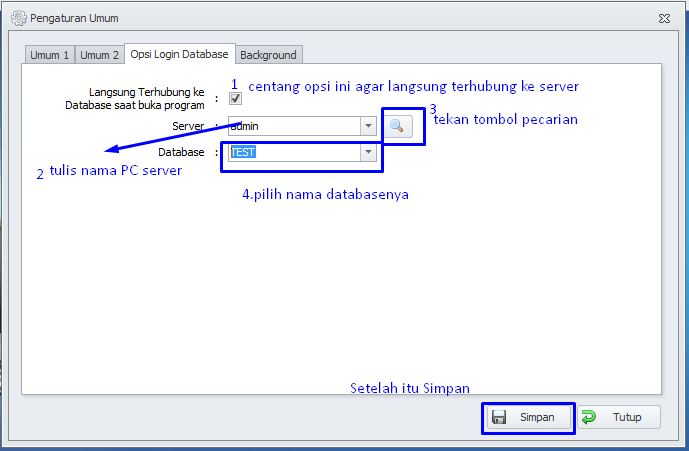
Task: Click the Server label text
Action: (x=188, y=126)
